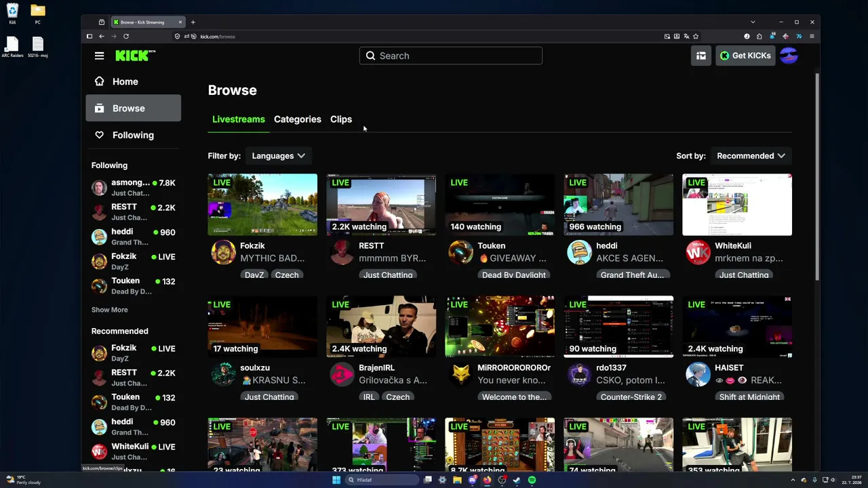This screenshot has height=488, width=868.
Task: Open the Following heart item in sidebar
Action: pos(133,135)
